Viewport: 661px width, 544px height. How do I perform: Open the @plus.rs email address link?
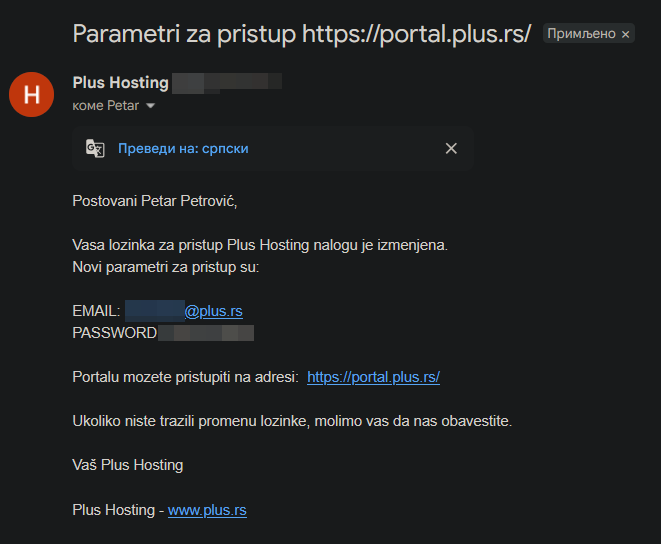[x=214, y=311]
